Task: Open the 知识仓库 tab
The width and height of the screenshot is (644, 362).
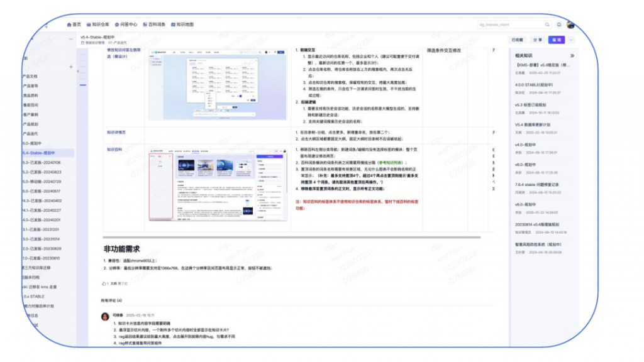Action: 97,25
